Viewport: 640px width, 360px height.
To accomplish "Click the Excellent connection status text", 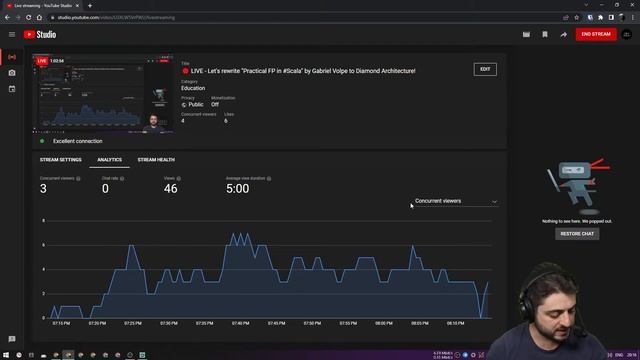I will click(78, 141).
